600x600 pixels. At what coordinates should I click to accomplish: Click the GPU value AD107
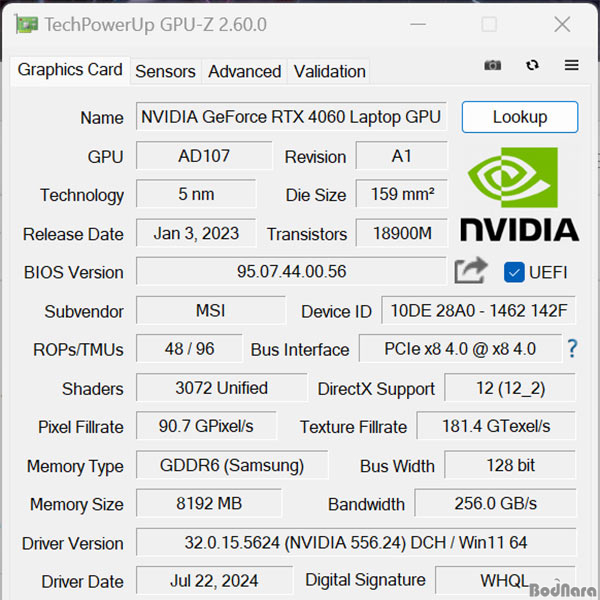(x=204, y=155)
